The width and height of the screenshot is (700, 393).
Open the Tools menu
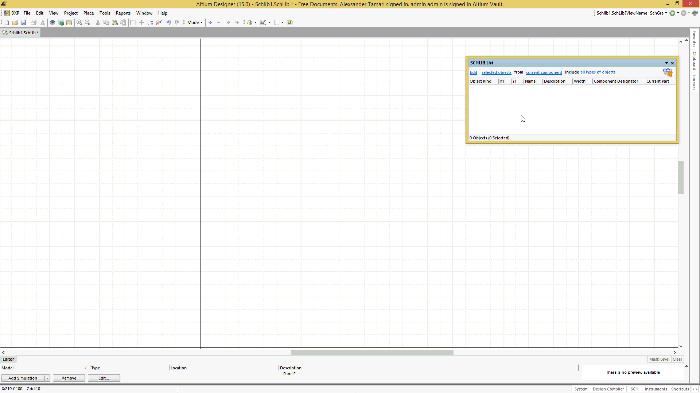[104, 13]
